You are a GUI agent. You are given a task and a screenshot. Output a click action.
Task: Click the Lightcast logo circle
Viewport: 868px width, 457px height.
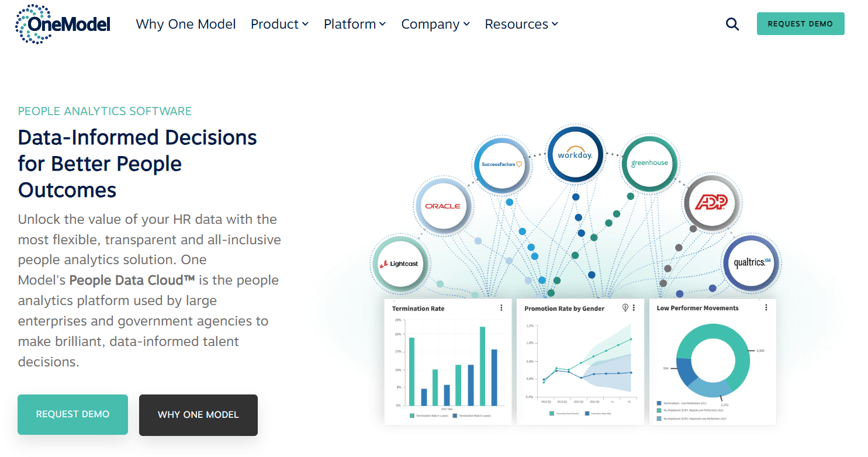[x=400, y=264]
